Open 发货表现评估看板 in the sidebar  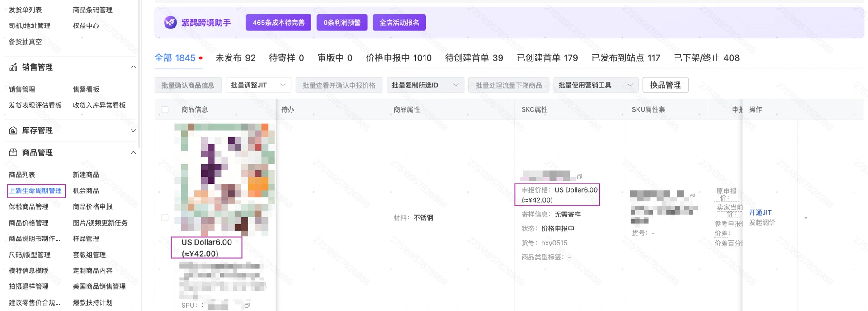click(x=35, y=105)
